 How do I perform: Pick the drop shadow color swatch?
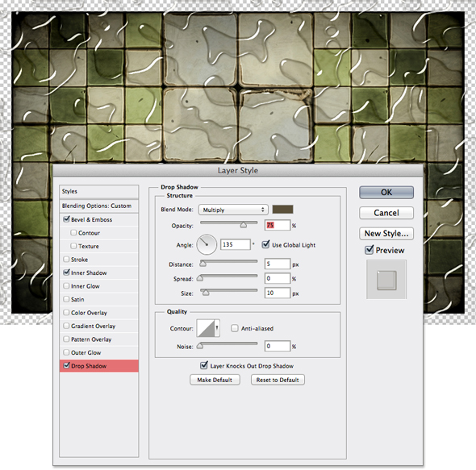282,210
